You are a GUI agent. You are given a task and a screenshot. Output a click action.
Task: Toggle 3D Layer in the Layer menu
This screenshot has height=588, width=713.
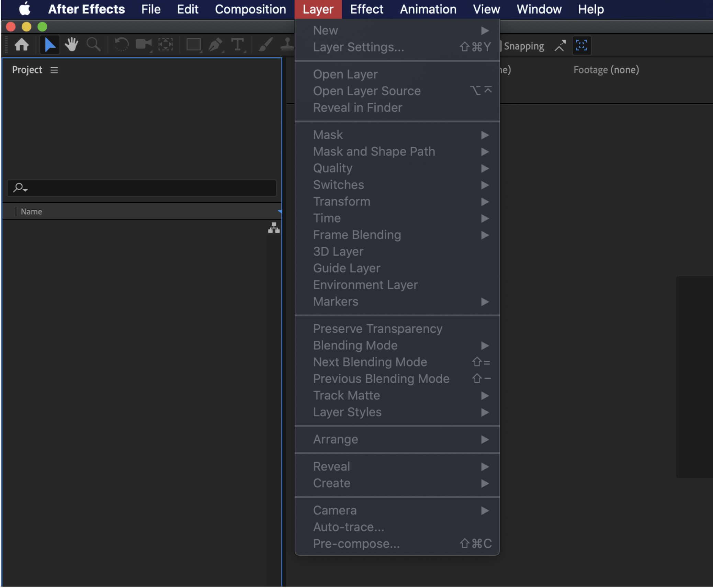coord(397,251)
